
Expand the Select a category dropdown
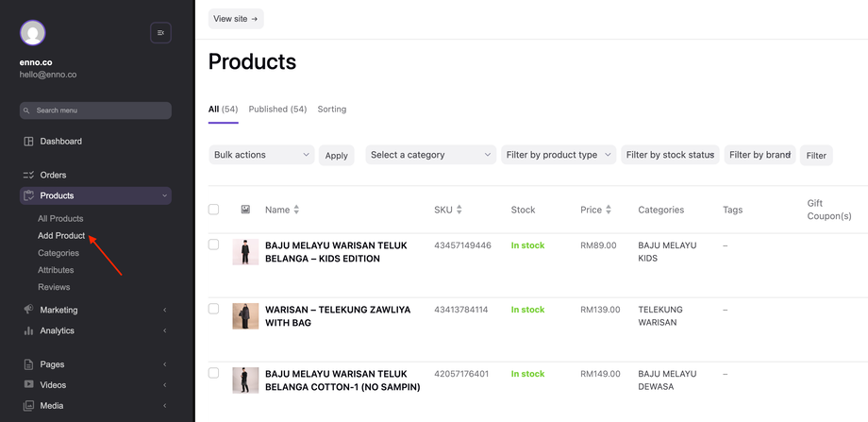430,155
